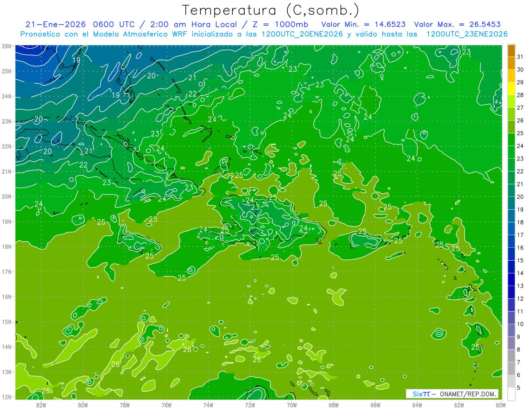The image size is (532, 411).
Task: Click the '62W' longitude label
Action: (459, 405)
